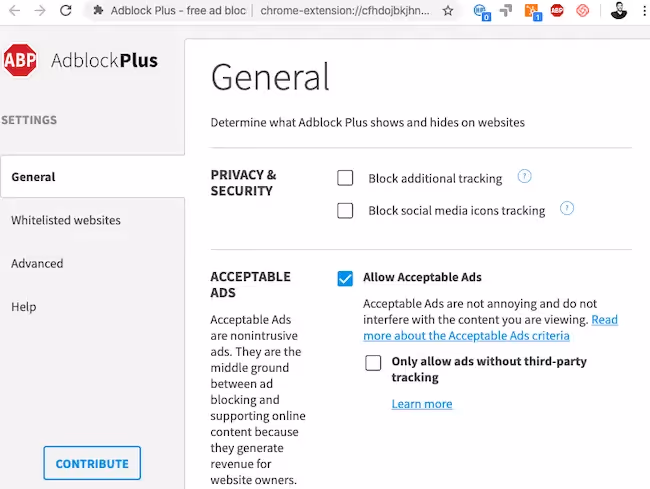650x489 pixels.
Task: Reload the page with the refresh icon
Action: click(65, 10)
